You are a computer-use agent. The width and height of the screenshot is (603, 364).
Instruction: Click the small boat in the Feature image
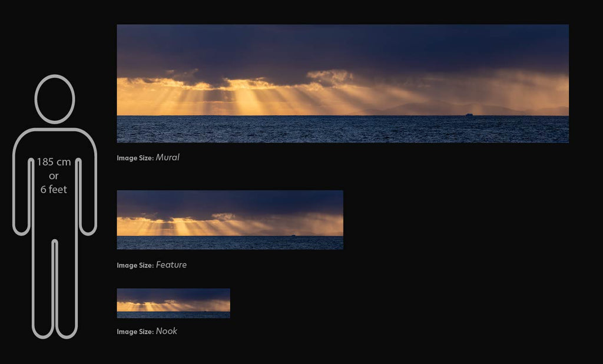(x=293, y=236)
